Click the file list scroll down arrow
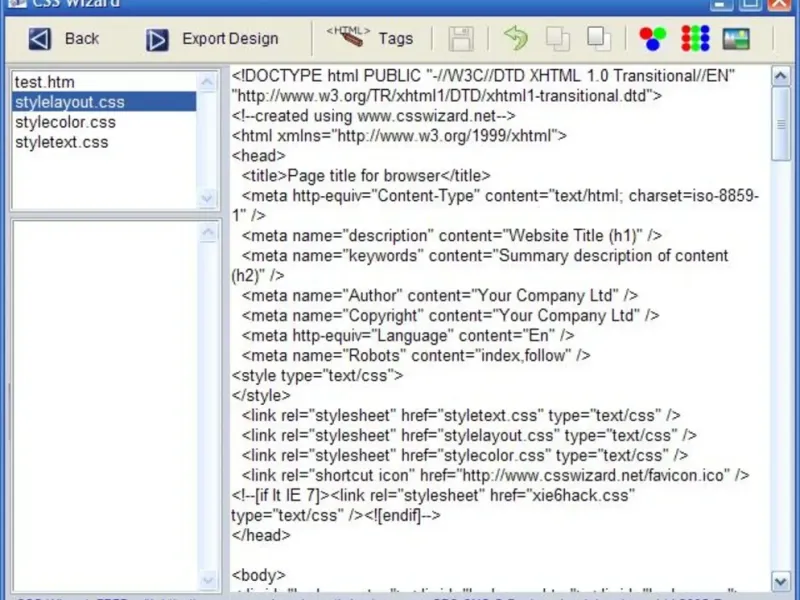 tap(207, 198)
